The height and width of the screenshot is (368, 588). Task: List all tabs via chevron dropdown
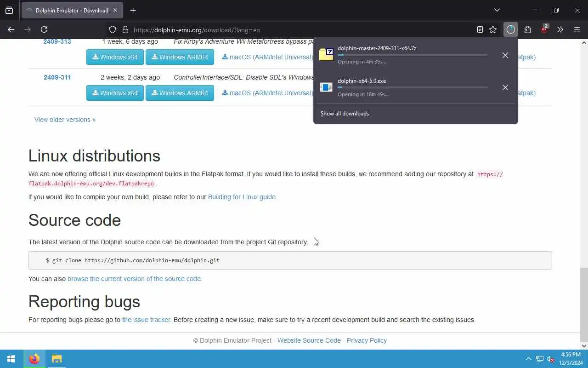coord(497,10)
